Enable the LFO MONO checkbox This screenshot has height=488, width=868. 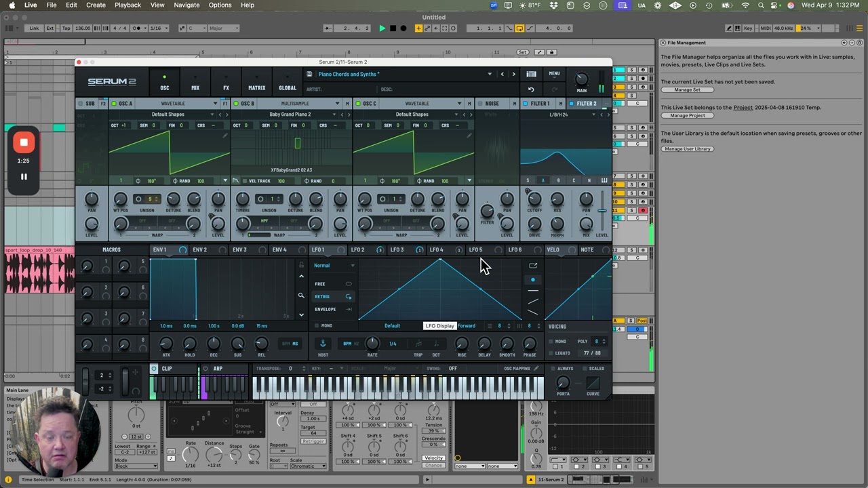317,326
